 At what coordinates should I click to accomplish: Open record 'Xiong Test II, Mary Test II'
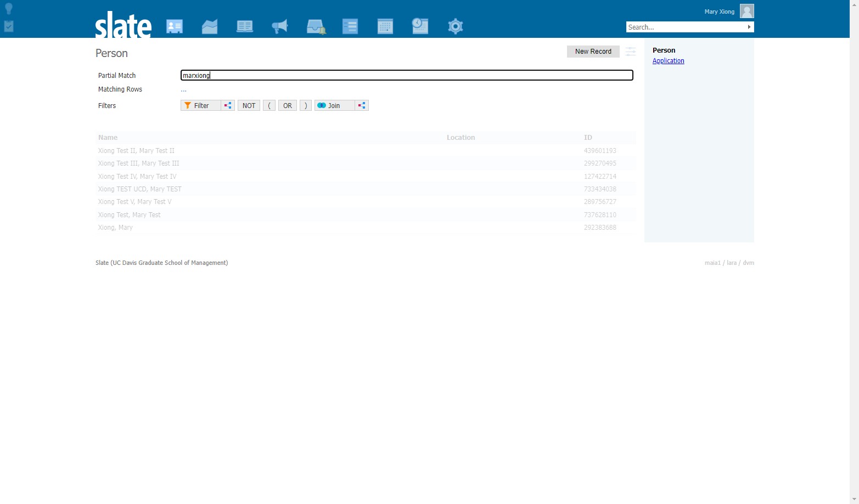(x=366, y=151)
